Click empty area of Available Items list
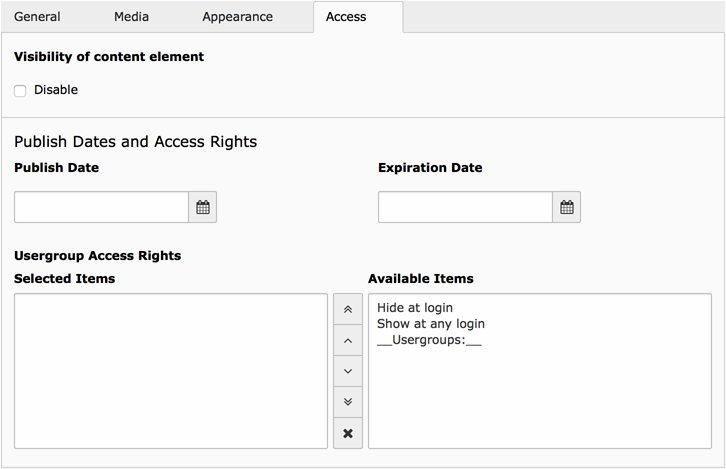Image resolution: width=726 pixels, height=469 pixels. (x=540, y=400)
